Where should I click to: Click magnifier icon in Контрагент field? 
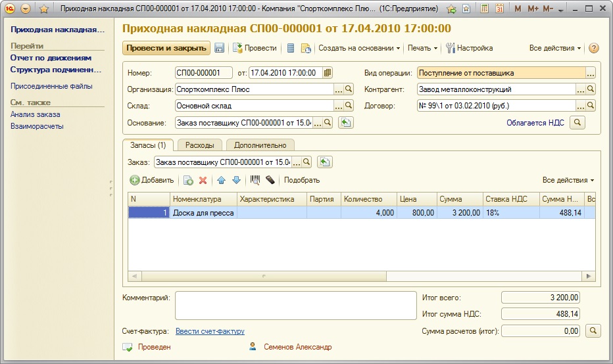[x=591, y=89]
